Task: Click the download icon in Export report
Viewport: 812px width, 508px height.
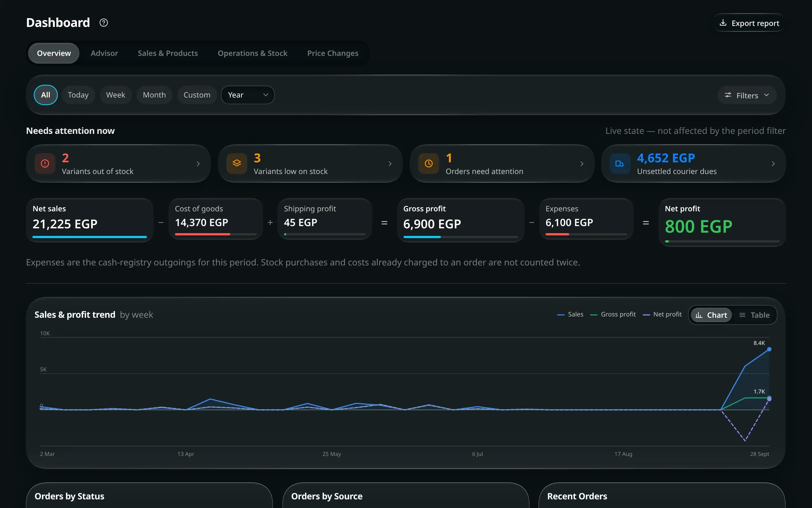Action: 723,23
